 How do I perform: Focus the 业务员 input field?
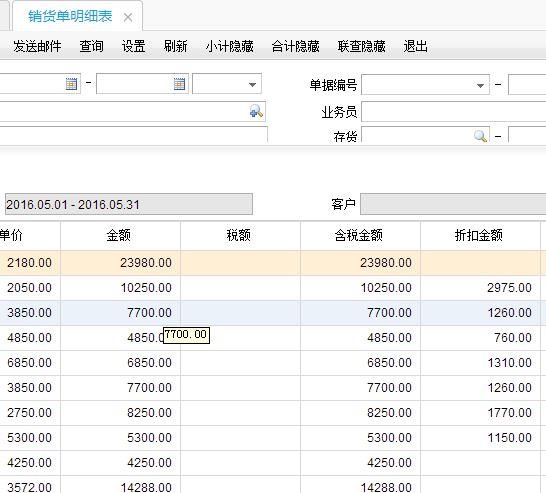[454, 112]
